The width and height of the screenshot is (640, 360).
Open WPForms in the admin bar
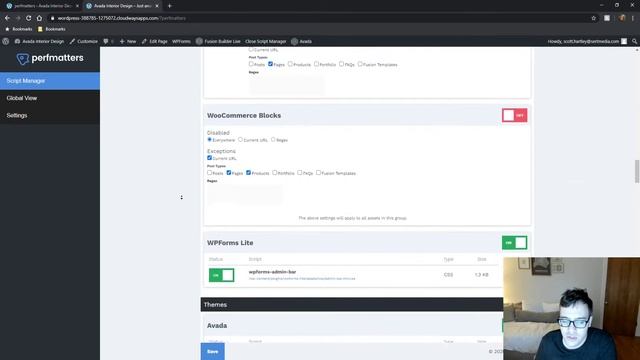coord(181,41)
